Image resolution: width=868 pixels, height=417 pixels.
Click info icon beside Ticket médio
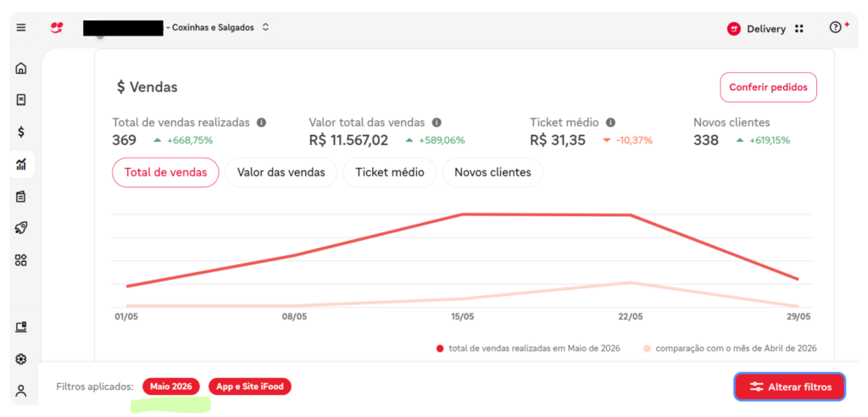pyautogui.click(x=610, y=122)
